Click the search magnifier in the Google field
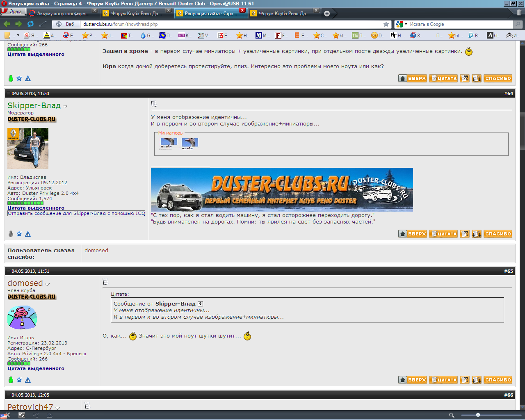This screenshot has height=420, width=525. click(518, 24)
